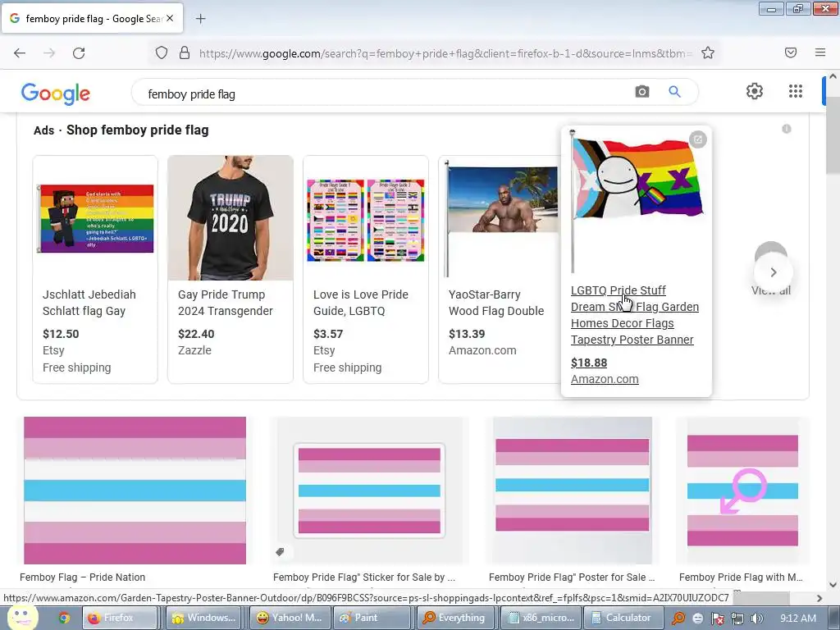Click the LGBTQ Pride Stuff Dream Flag title link
Screen dimensions: 840x630
[x=634, y=315]
